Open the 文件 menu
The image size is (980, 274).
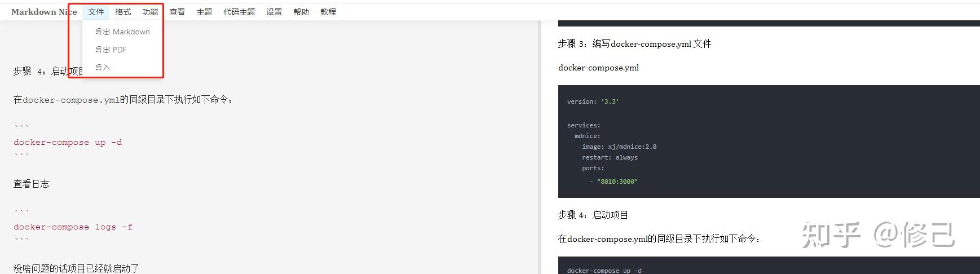[x=96, y=12]
